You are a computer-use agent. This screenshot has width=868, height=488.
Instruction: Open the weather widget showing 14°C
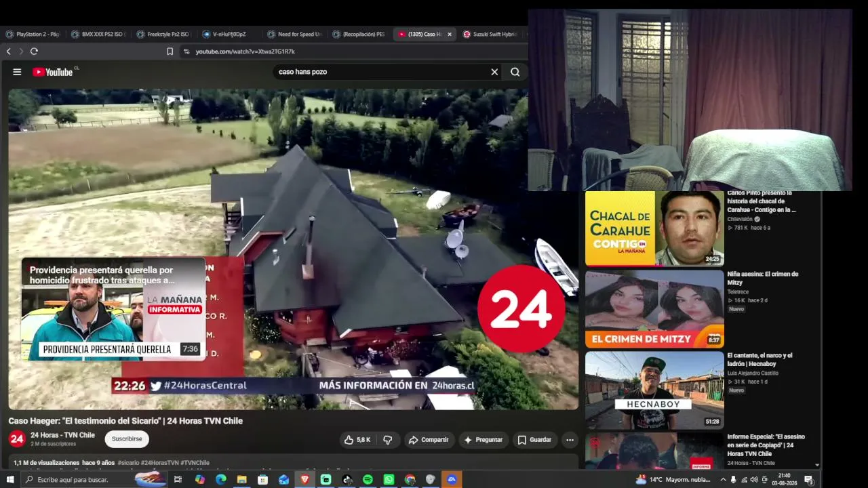pyautogui.click(x=673, y=480)
